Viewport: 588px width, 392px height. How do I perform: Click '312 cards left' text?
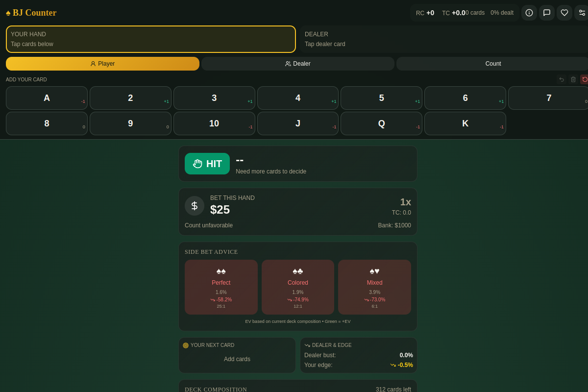coord(393,390)
